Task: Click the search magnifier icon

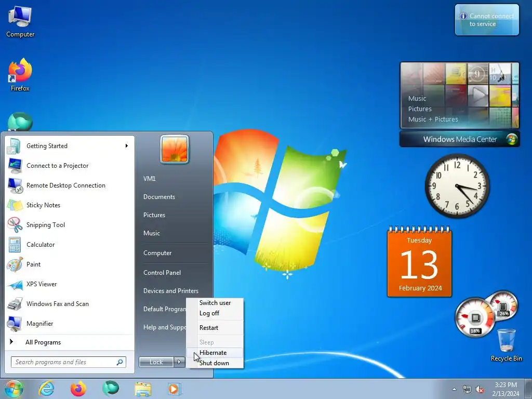Action: pos(120,362)
